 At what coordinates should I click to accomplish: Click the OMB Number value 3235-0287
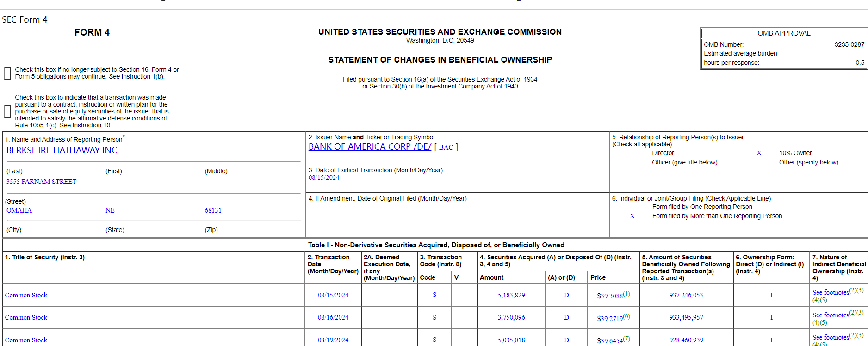pyautogui.click(x=849, y=44)
